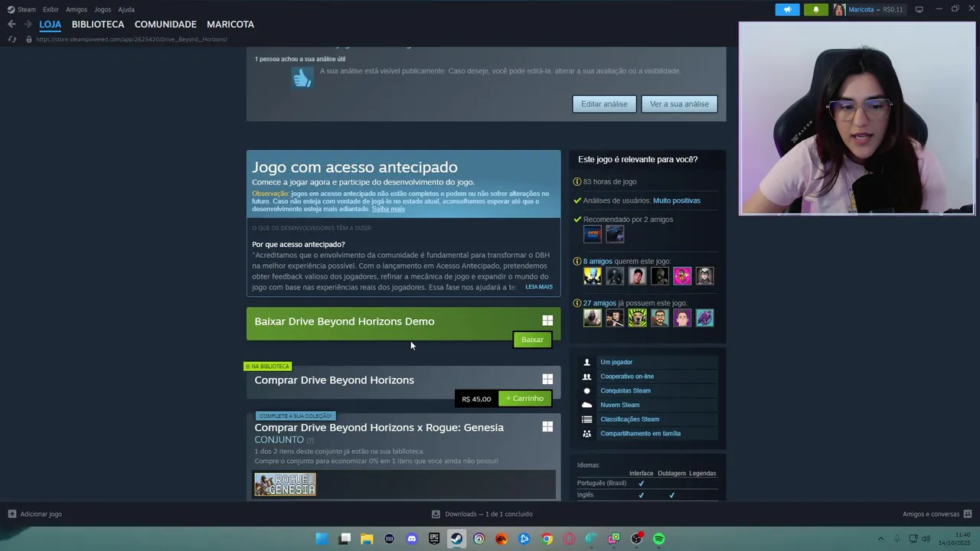Screen dimensions: 980x551
Task: Click the Um jogador feature link
Action: click(x=616, y=362)
